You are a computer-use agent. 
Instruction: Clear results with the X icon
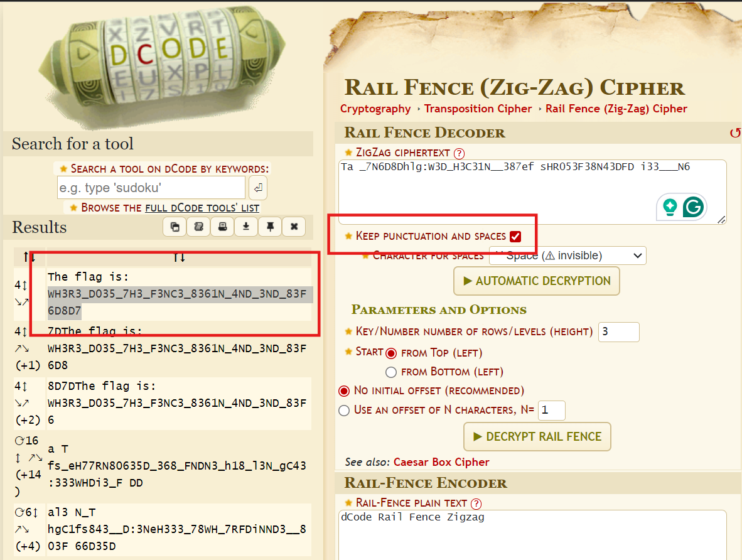[294, 227]
